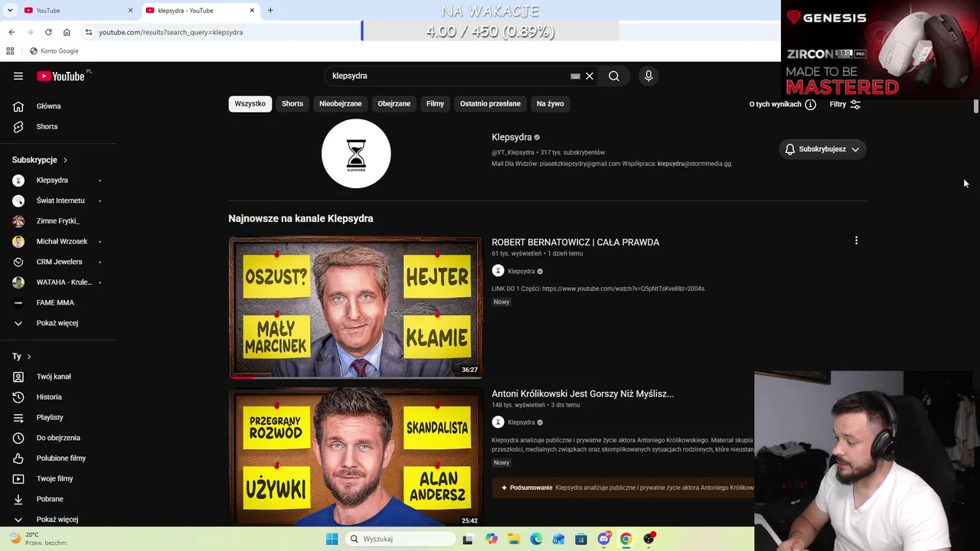Screen dimensions: 980x551
Task: Open the 'Ty' section header
Action: [x=21, y=357]
